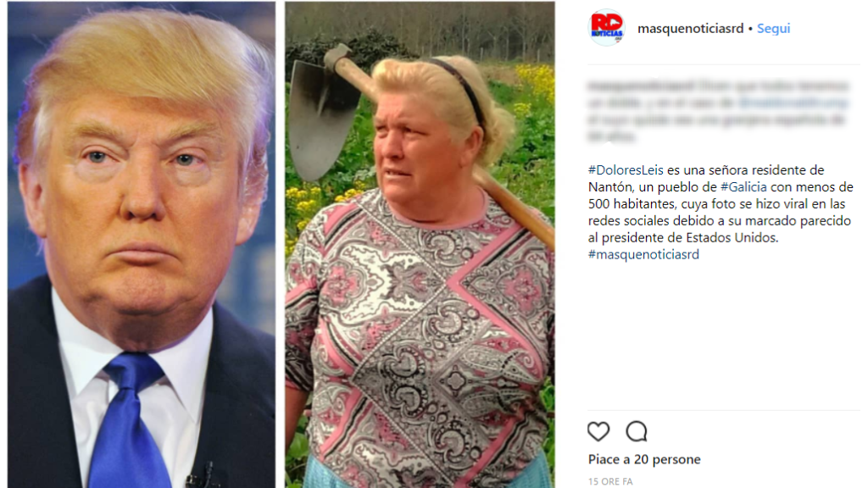Open the masquenoticiasrd username at top
Image resolution: width=868 pixels, height=488 pixels.
(690, 28)
